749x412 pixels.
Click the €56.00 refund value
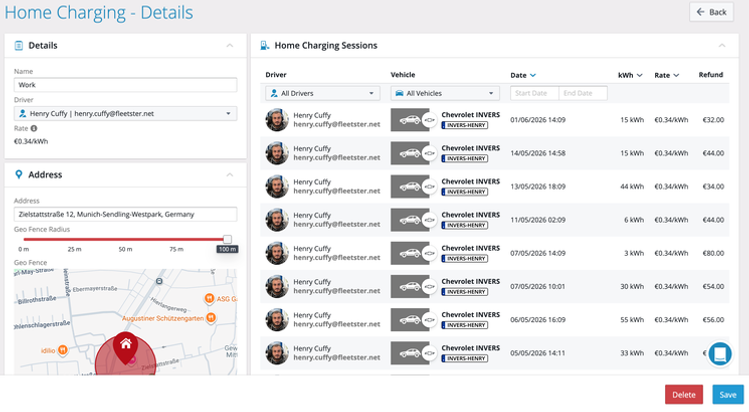click(x=713, y=320)
